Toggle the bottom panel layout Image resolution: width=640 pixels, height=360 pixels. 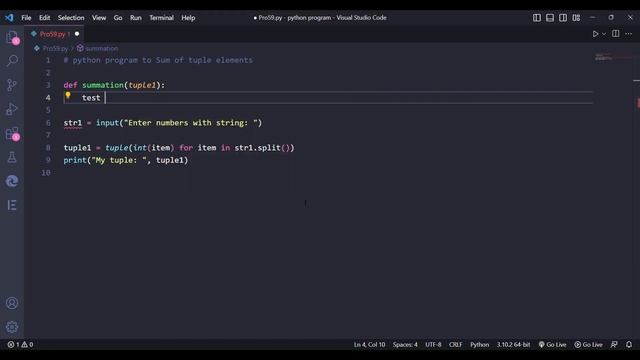pos(550,18)
